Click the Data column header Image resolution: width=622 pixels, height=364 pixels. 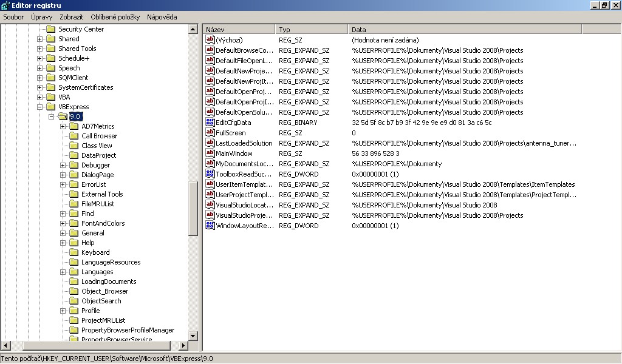[464, 29]
